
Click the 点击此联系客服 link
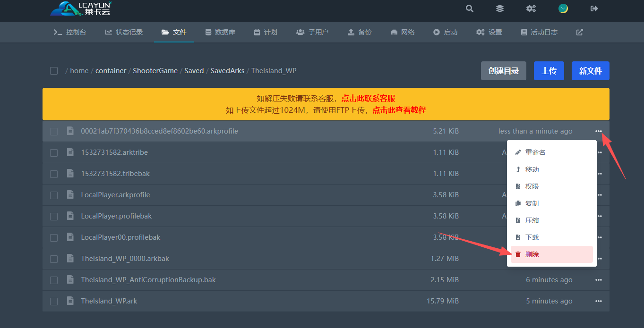coord(368,99)
